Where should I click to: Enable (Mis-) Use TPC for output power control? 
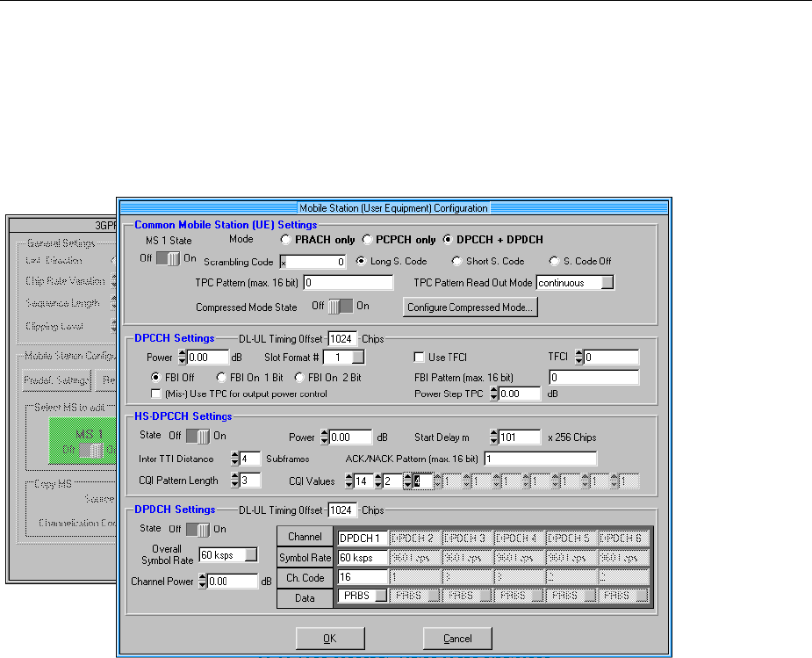pos(156,394)
